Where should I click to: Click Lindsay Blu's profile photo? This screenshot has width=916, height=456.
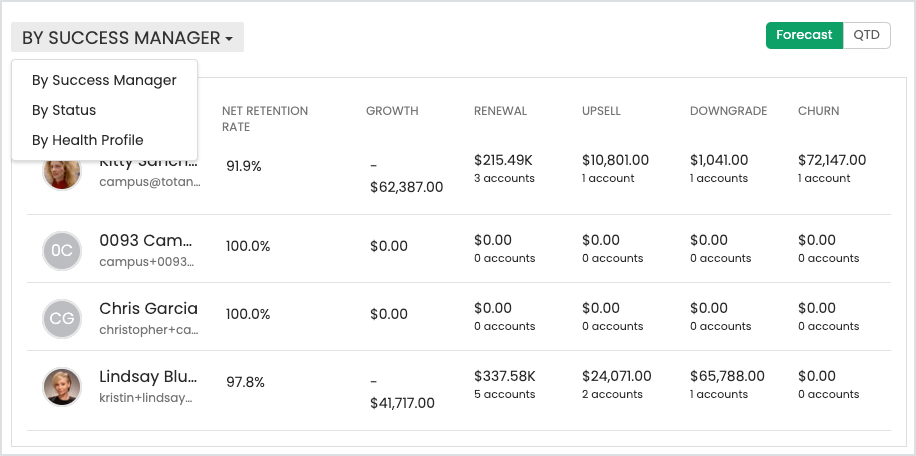[61, 386]
